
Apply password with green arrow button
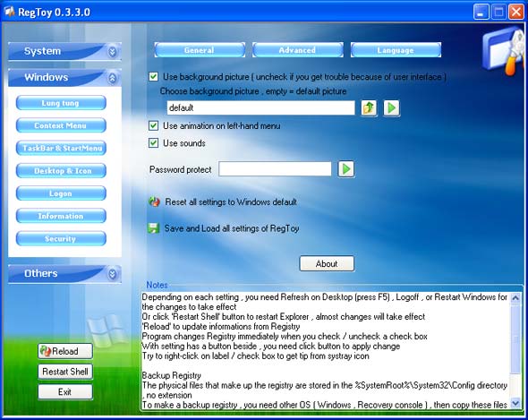tap(345, 169)
